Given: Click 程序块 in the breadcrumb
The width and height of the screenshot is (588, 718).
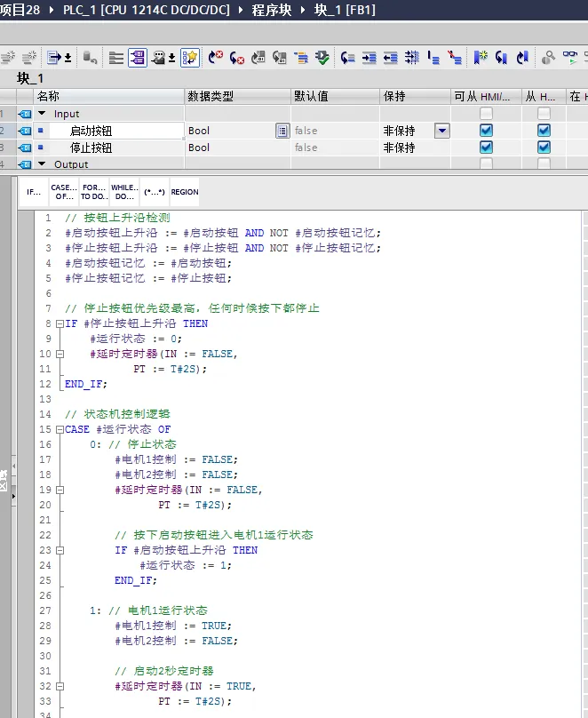Looking at the screenshot, I should click(x=271, y=10).
